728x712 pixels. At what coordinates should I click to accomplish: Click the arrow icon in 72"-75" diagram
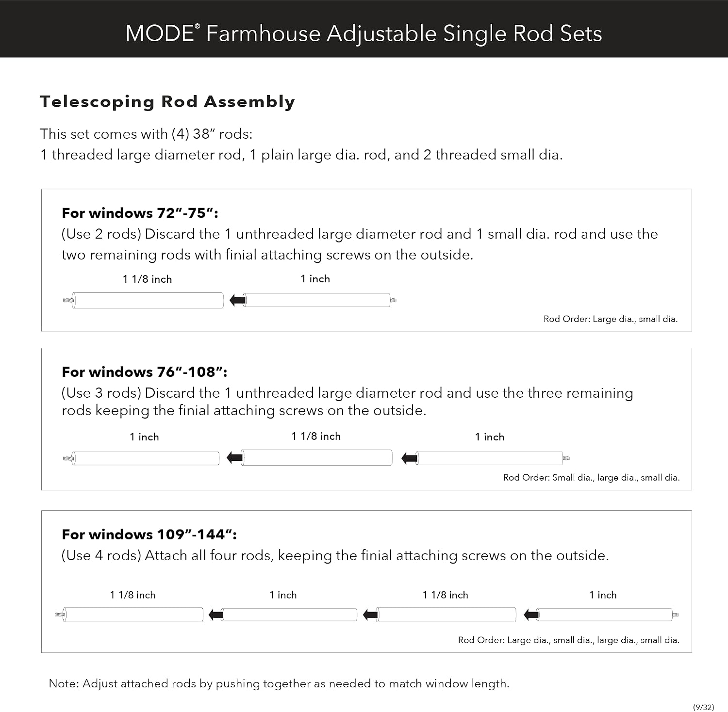coord(237,300)
